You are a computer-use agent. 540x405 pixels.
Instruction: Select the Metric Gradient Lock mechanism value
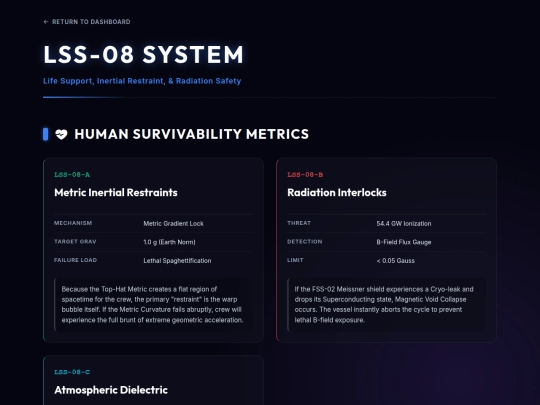(x=173, y=224)
